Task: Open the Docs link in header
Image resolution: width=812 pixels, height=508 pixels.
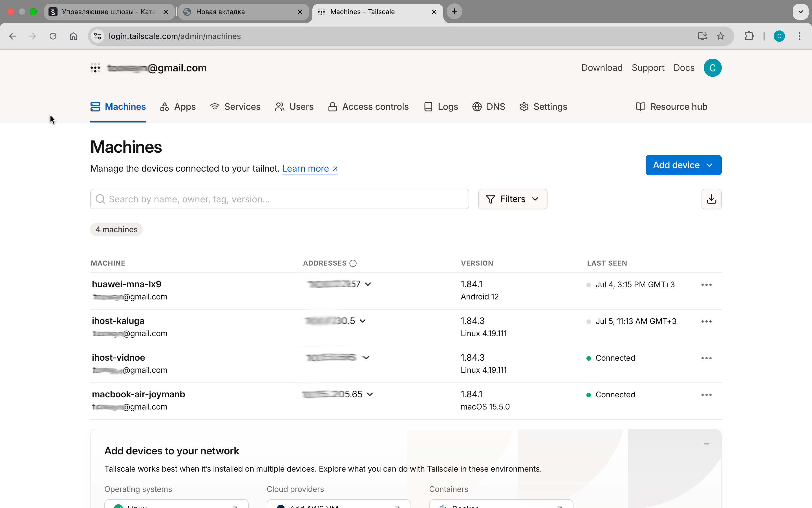Action: [684, 68]
